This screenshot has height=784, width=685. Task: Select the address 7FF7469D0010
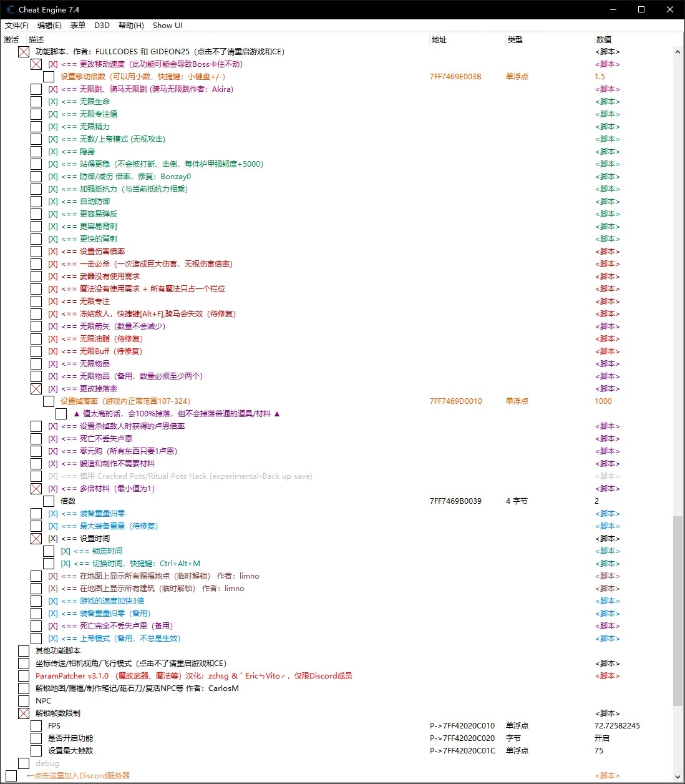(456, 401)
